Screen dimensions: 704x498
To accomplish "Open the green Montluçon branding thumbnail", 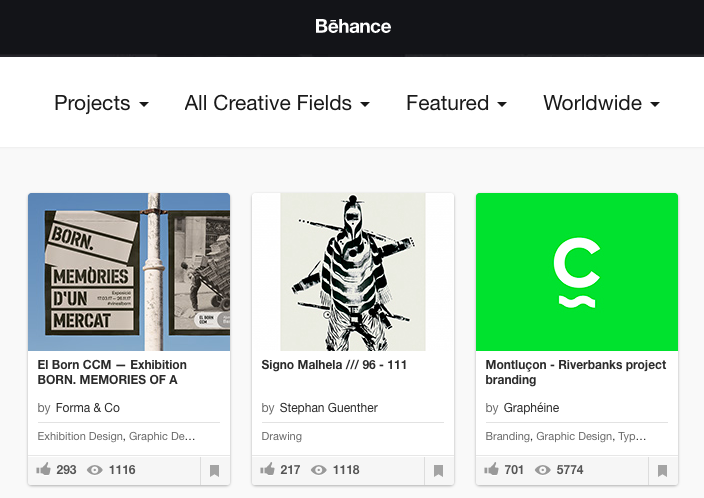I will click(577, 272).
